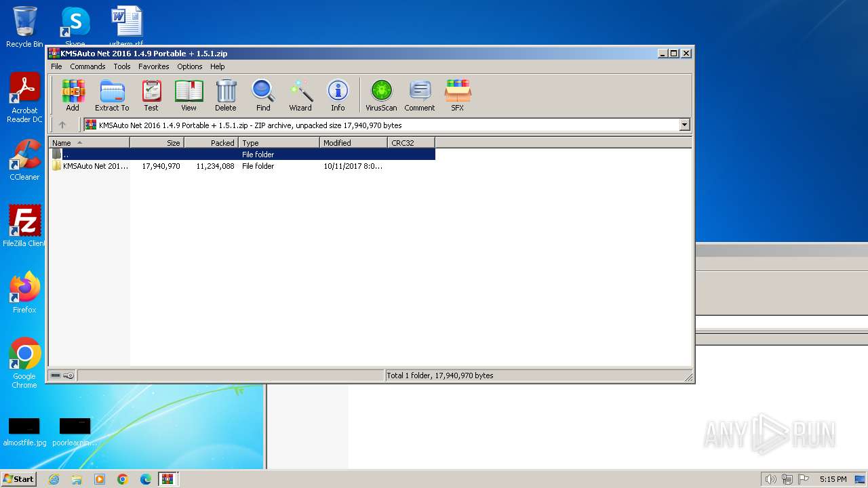Image resolution: width=868 pixels, height=488 pixels.
Task: Open the Help menu
Action: click(217, 66)
